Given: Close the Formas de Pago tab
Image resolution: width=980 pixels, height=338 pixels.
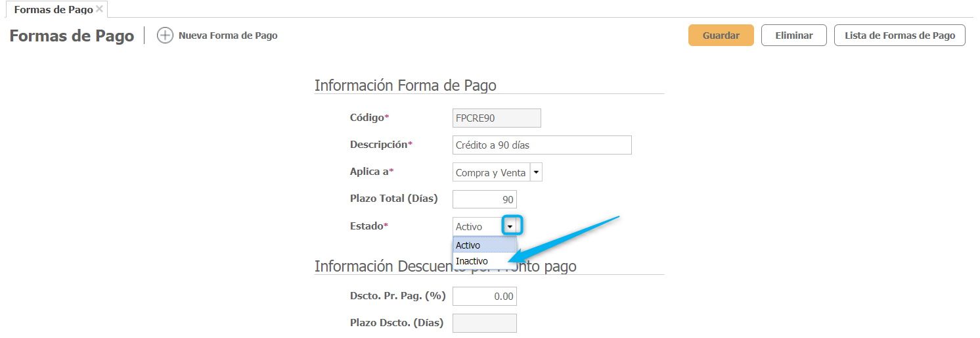Looking at the screenshot, I should tap(99, 9).
